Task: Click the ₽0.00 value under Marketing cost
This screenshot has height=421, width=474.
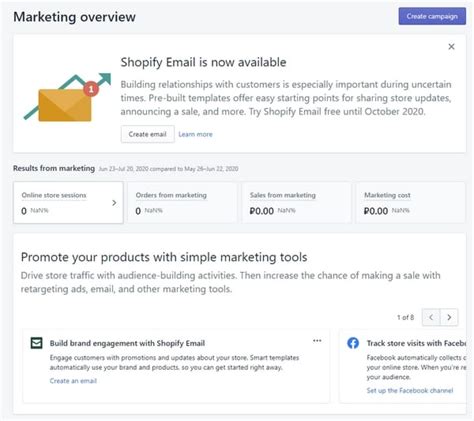Action: coord(376,211)
